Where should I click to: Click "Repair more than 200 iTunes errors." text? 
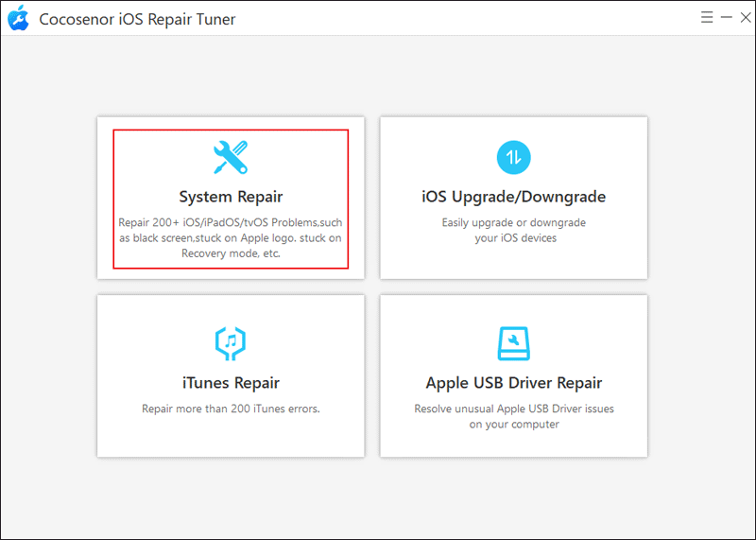[x=231, y=409]
